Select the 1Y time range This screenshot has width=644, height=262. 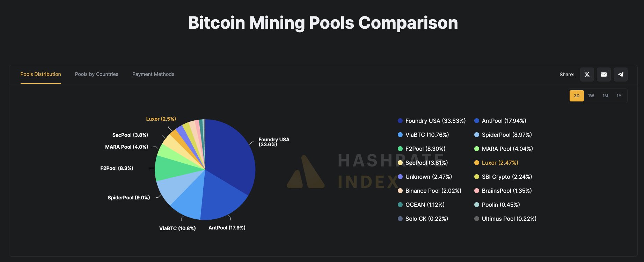(x=619, y=95)
